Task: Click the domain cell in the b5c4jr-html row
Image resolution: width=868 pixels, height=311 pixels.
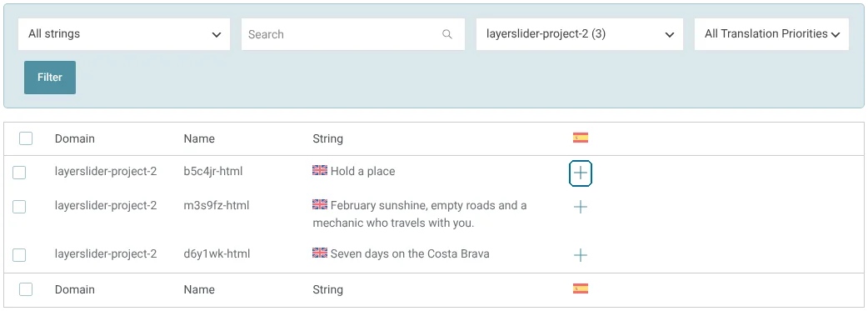Action: [x=106, y=171]
